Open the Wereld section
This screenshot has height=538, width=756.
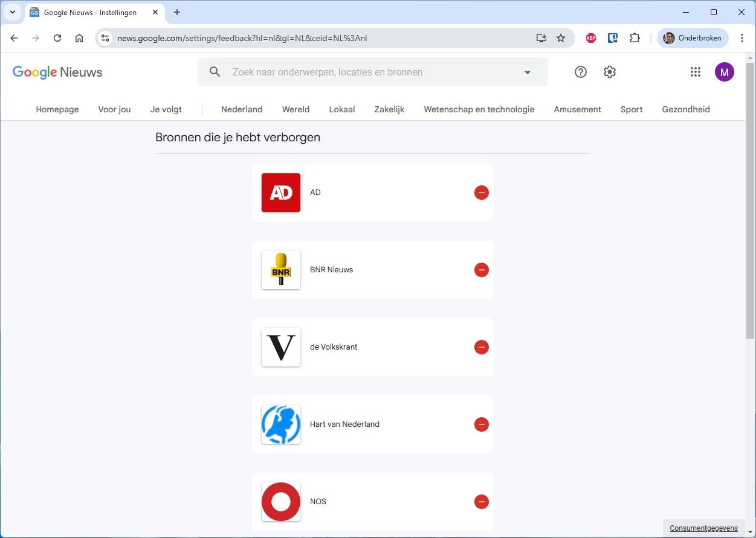(x=296, y=109)
